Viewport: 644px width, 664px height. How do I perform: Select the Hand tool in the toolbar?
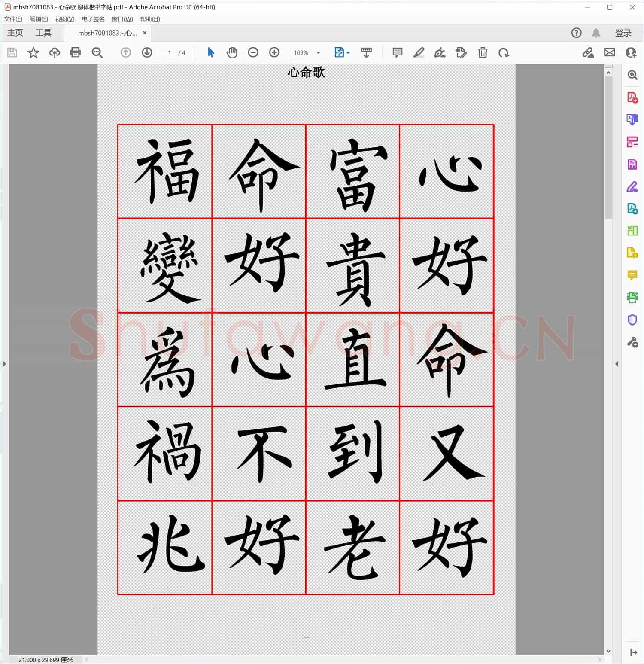[x=232, y=52]
